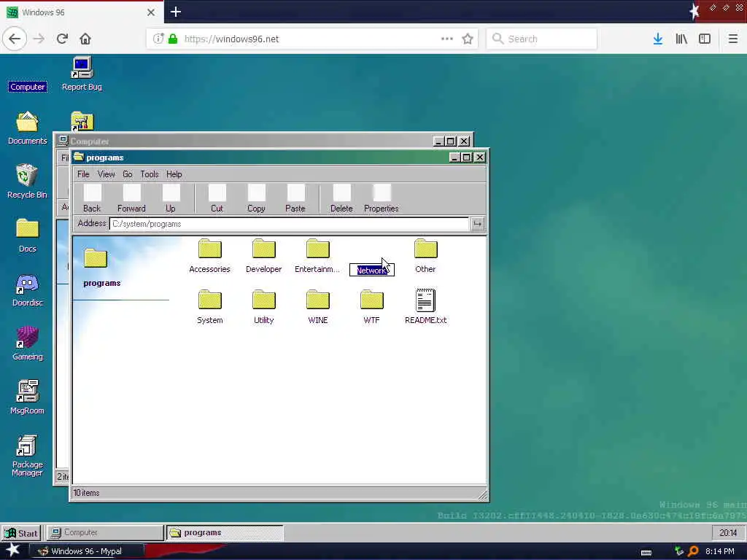Open the README.txt file
Viewport: 747px width, 560px height.
(x=425, y=307)
